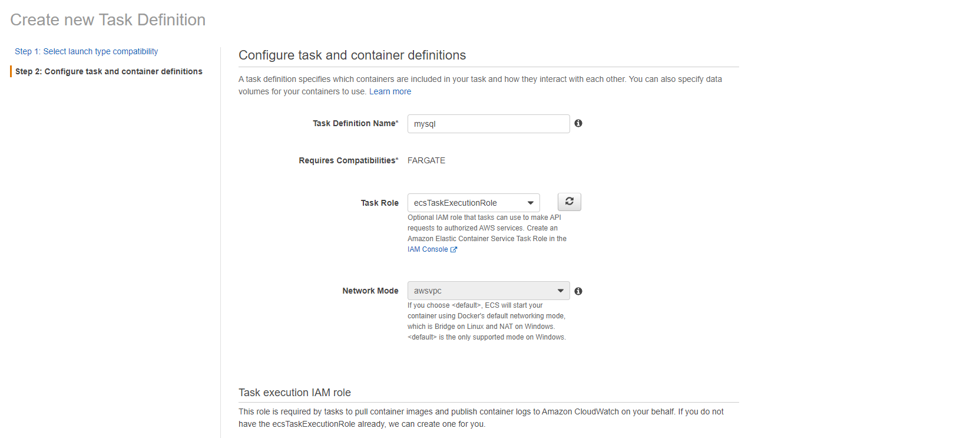Viewport: 980px width, 438px height.
Task: Open the Learn more link
Action: [390, 91]
